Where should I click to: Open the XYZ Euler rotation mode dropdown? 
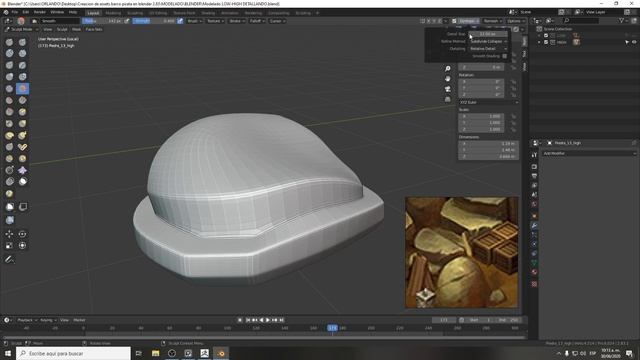489,102
